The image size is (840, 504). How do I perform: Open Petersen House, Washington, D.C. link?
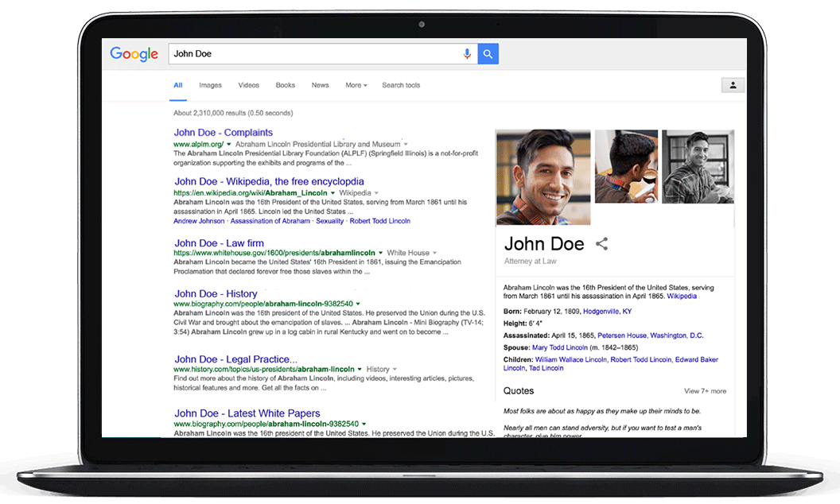pyautogui.click(x=651, y=335)
